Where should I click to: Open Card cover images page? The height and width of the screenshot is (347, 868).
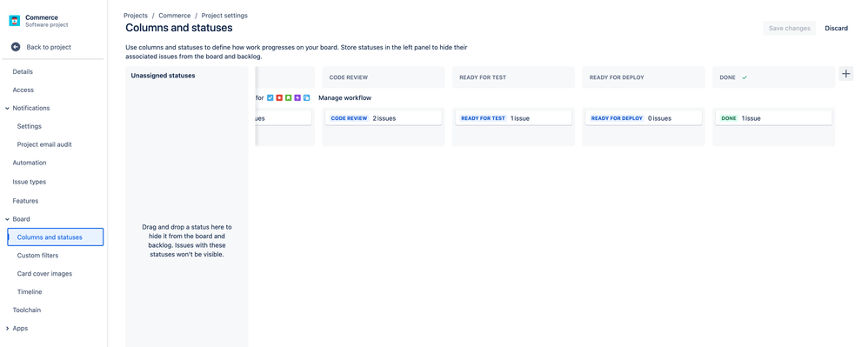44,273
